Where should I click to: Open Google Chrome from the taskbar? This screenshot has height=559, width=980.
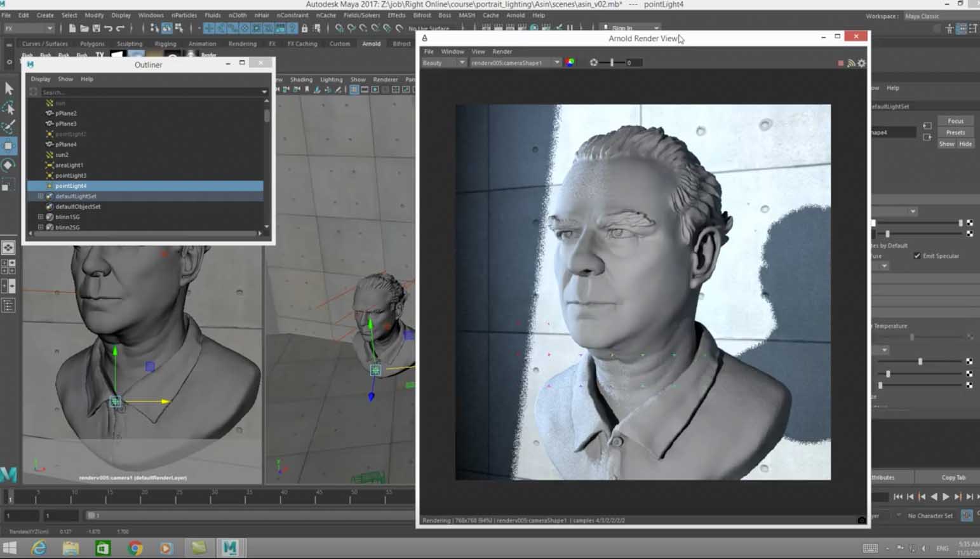(135, 548)
